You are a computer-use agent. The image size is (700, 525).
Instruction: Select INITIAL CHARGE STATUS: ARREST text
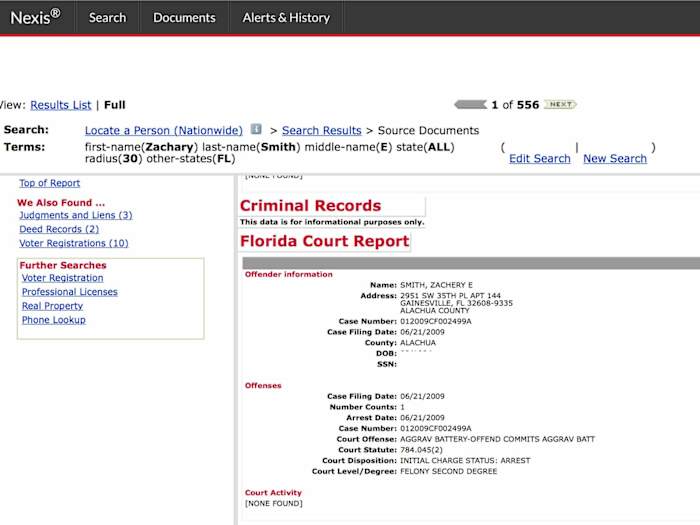[x=465, y=461]
